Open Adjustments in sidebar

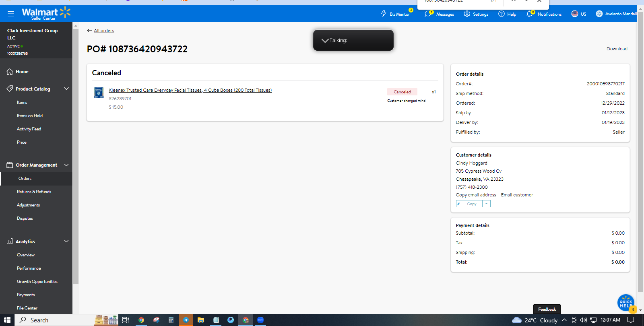[x=28, y=205]
